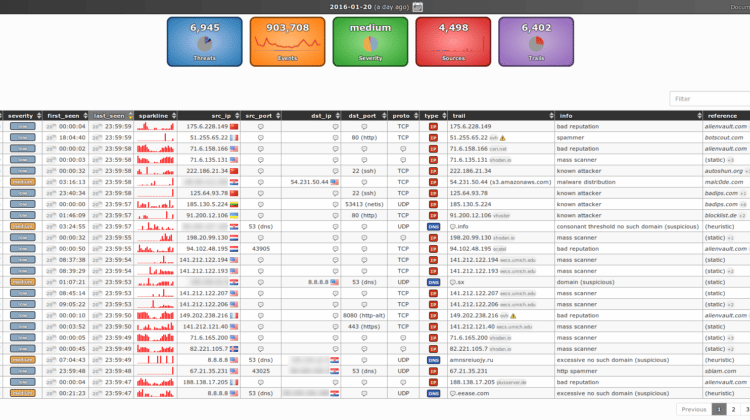The height and width of the screenshot is (420, 750).
Task: Click the 2016-01-20 date header text
Action: pos(351,7)
